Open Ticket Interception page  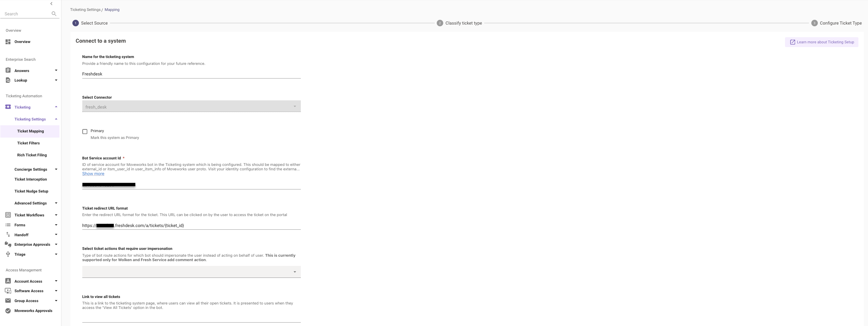point(31,179)
